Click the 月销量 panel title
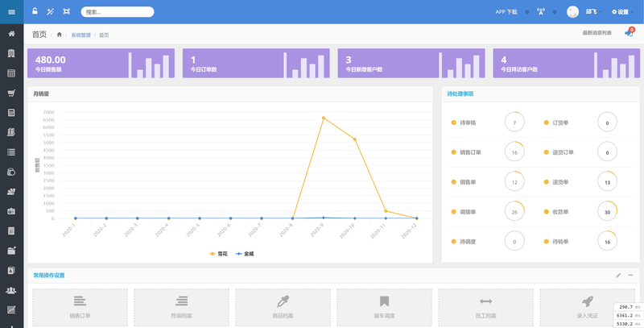Viewport: 644px width, 328px height. (x=41, y=93)
